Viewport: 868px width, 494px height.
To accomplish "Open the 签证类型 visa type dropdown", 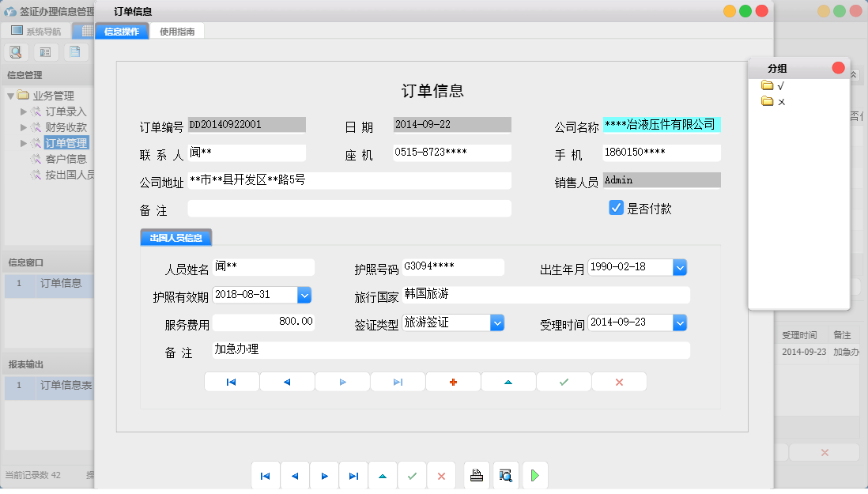I will pyautogui.click(x=496, y=322).
